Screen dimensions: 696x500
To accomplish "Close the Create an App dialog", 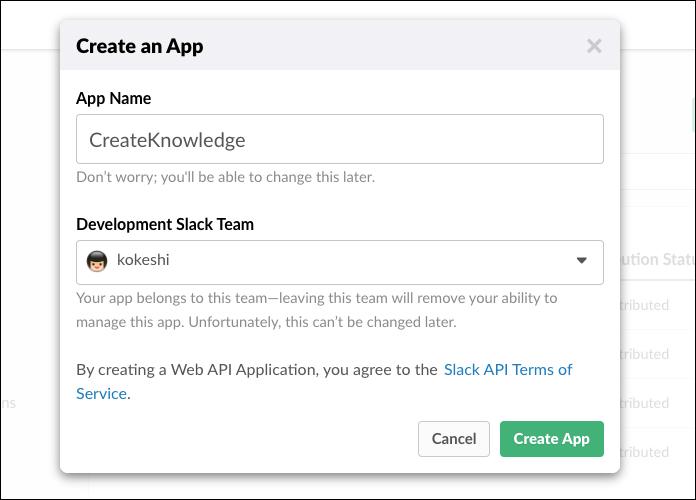I will pos(594,46).
